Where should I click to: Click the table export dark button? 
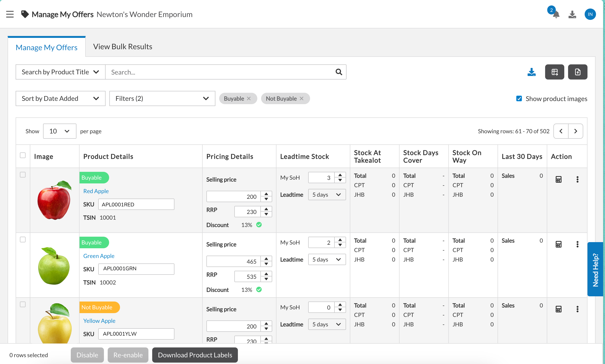(x=554, y=72)
